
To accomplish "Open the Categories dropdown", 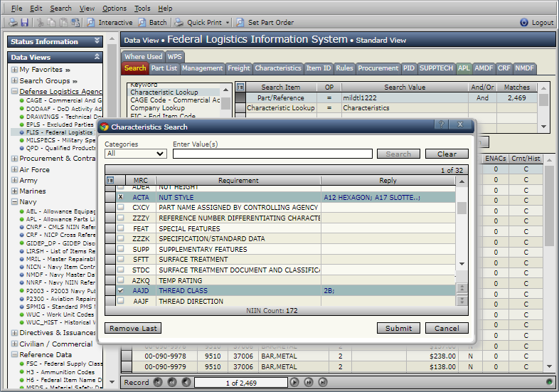I will (135, 154).
